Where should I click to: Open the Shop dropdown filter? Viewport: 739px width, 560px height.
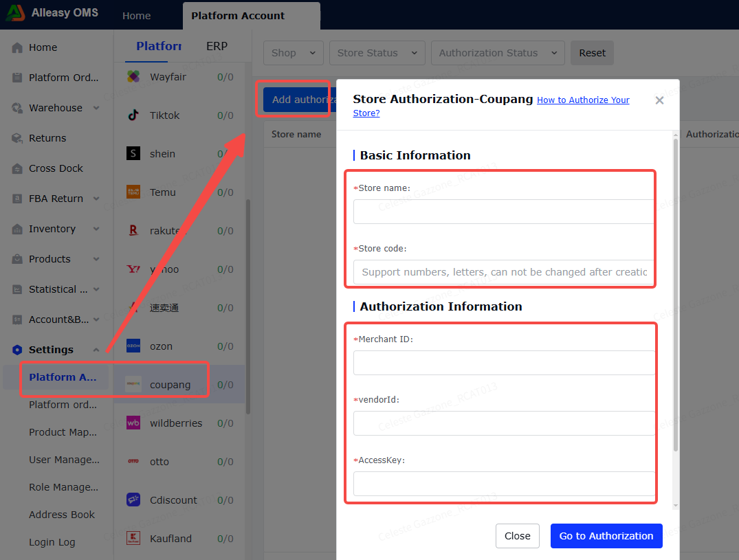293,53
